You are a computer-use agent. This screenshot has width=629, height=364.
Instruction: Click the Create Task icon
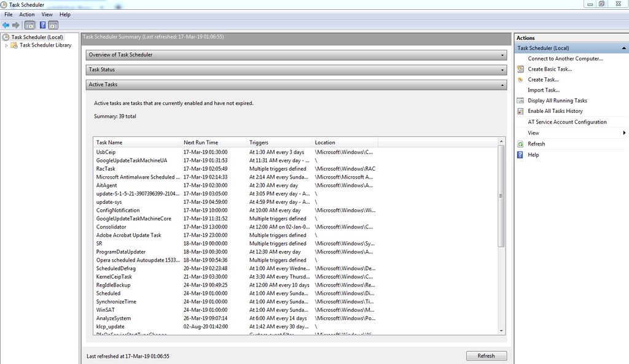coord(520,79)
